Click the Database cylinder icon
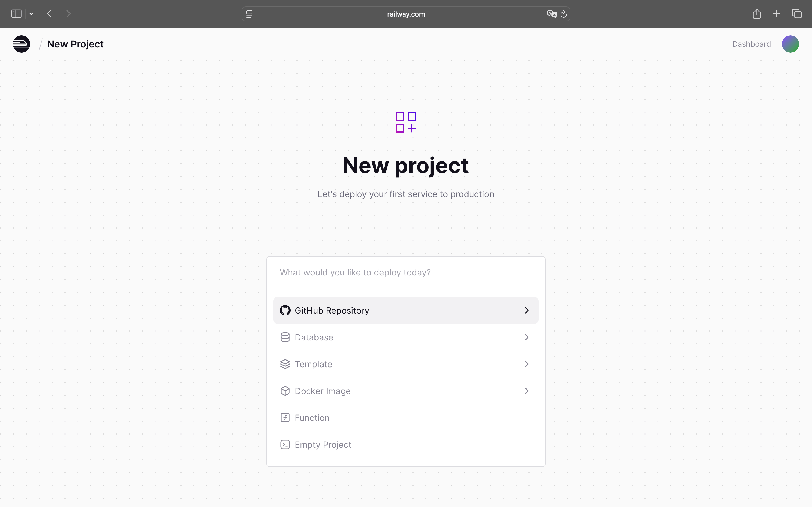812x507 pixels. 285,337
